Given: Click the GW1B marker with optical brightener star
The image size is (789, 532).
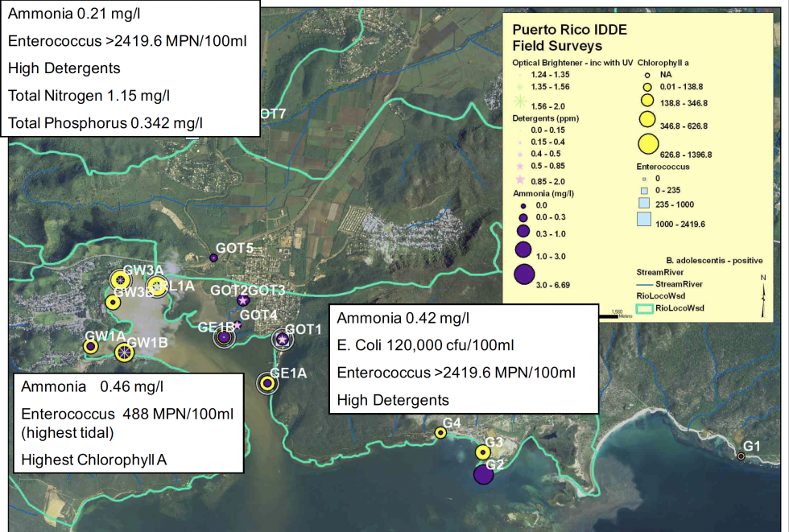Looking at the screenshot, I should tap(123, 351).
